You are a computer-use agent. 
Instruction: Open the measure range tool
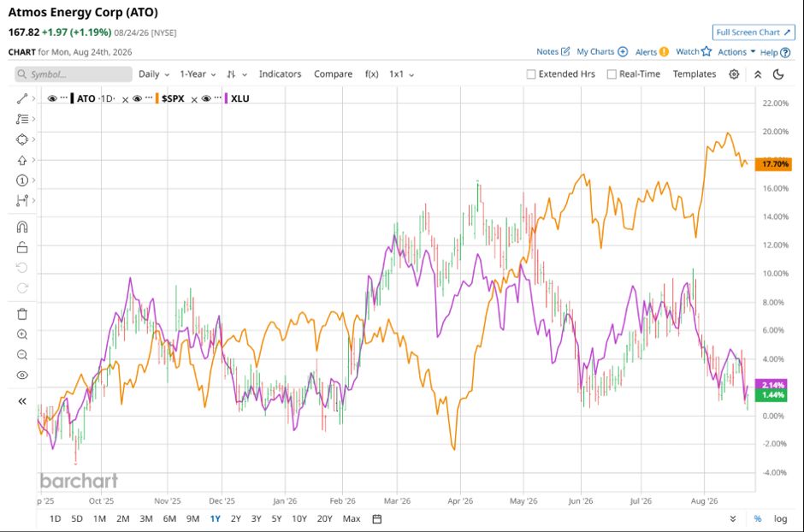pyautogui.click(x=22, y=200)
